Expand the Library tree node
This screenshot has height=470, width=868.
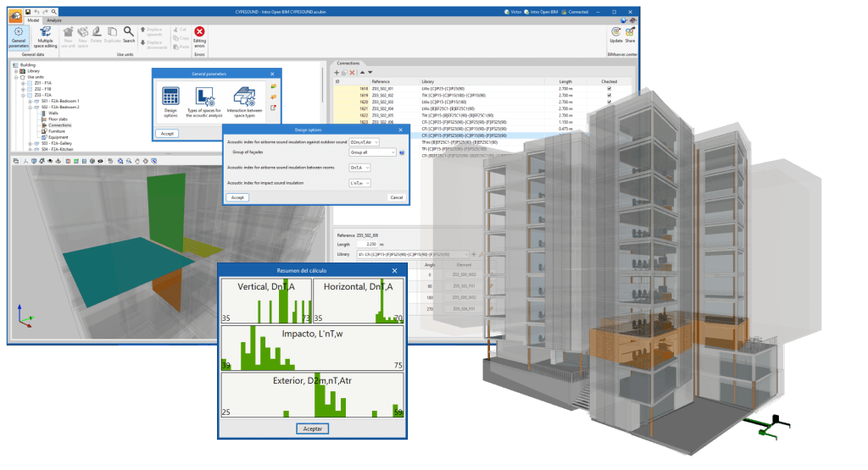16,71
